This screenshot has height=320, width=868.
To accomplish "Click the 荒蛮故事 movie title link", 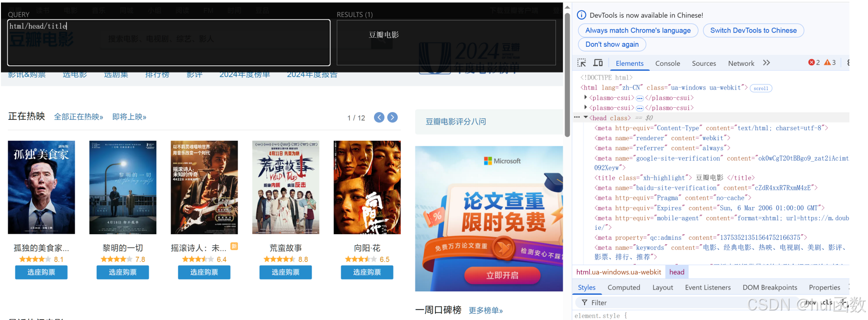I will tap(285, 248).
